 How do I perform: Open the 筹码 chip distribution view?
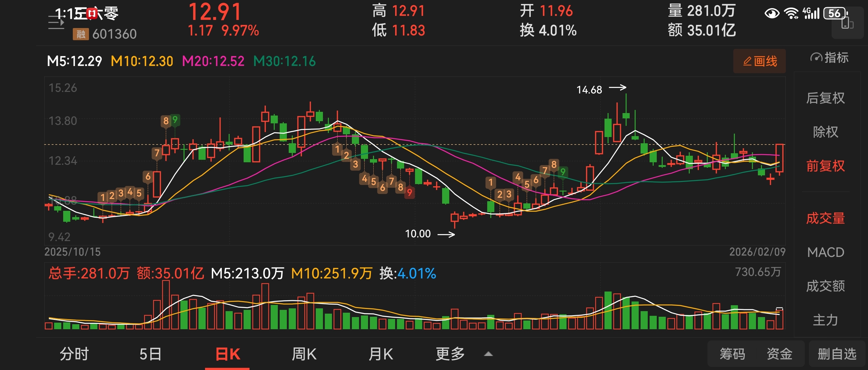click(x=732, y=354)
